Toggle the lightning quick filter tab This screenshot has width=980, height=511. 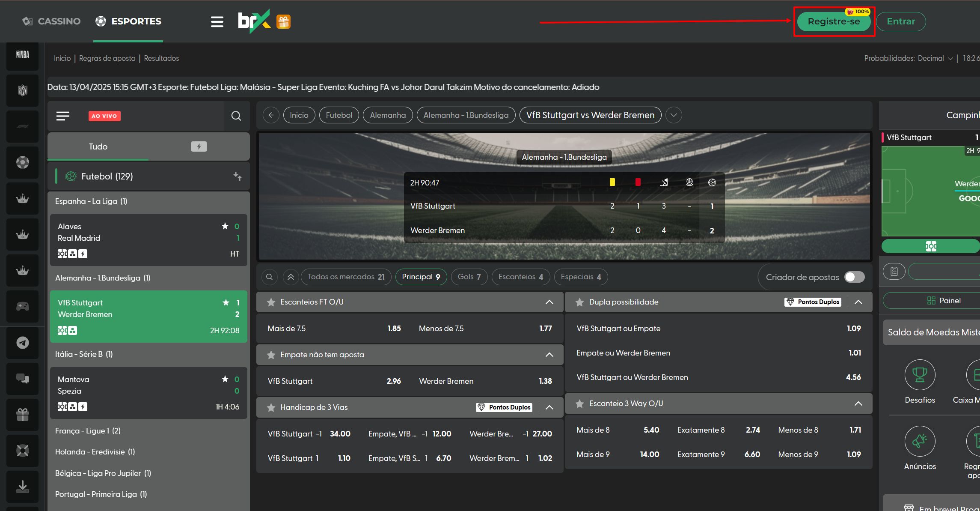click(199, 146)
